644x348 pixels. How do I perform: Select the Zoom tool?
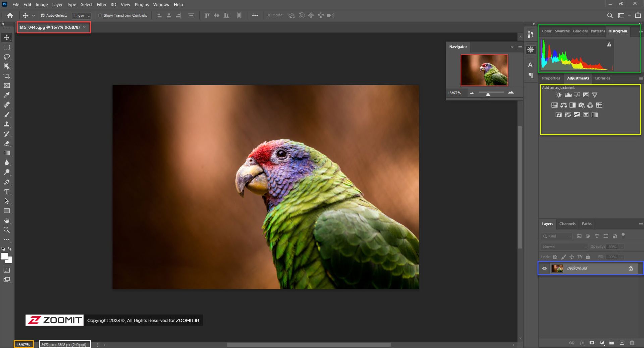pos(7,230)
